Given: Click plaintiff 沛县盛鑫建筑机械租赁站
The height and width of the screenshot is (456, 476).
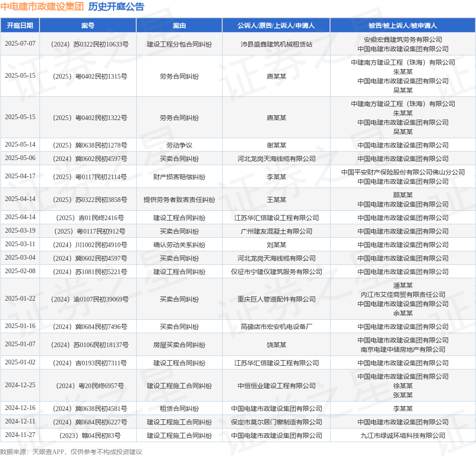Looking at the screenshot, I should [276, 44].
